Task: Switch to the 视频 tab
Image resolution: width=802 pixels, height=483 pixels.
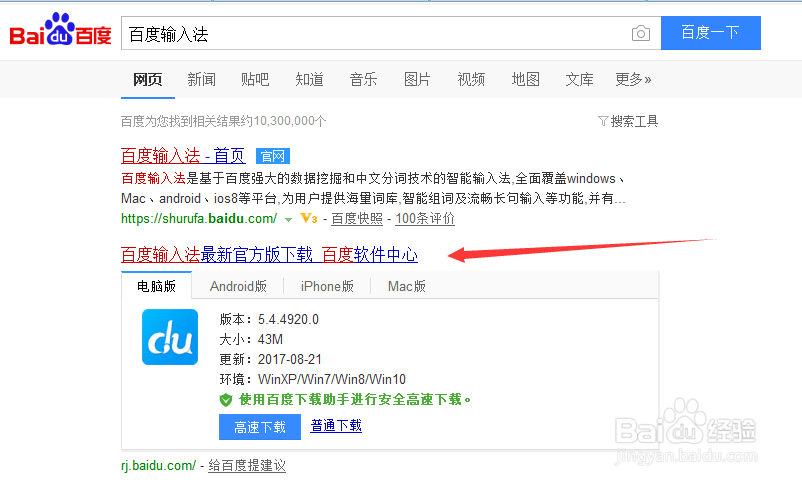Action: click(471, 79)
